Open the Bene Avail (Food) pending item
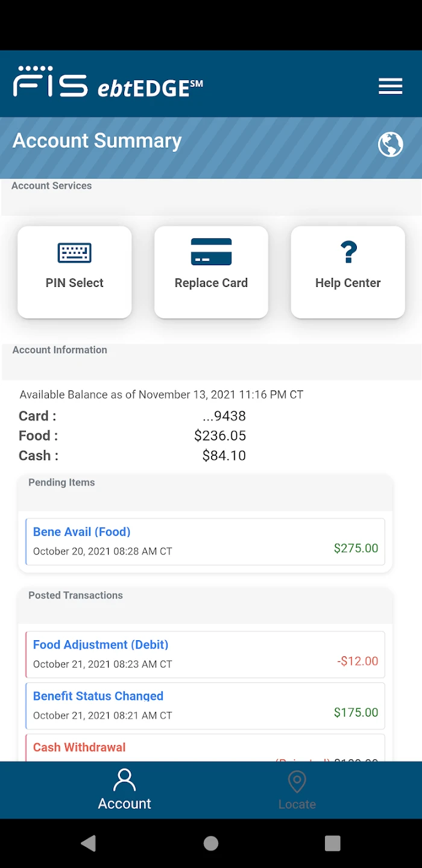422x868 pixels. 205,541
